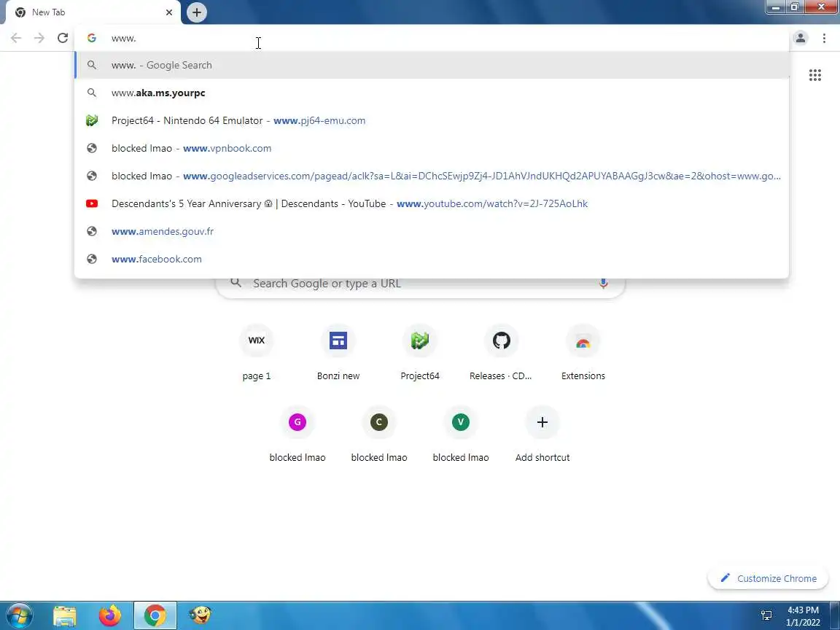Viewport: 840px width, 630px height.
Task: Go back using the back arrow
Action: pyautogui.click(x=16, y=38)
